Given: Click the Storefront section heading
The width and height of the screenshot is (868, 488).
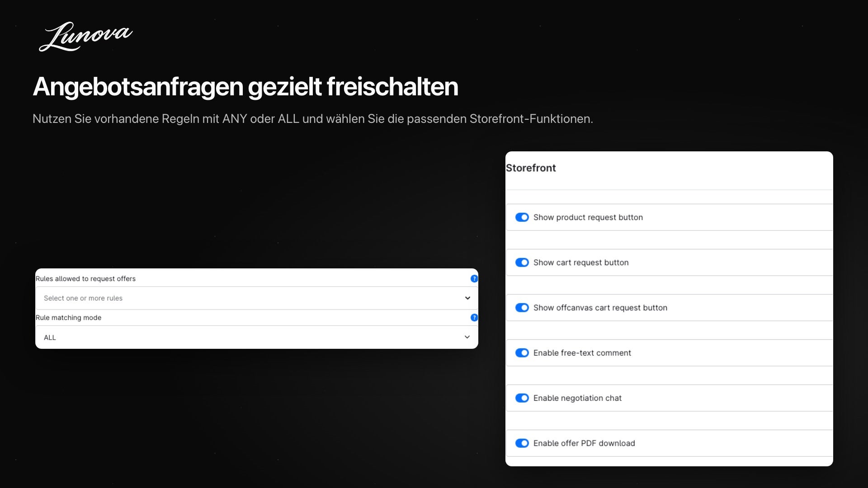Looking at the screenshot, I should pyautogui.click(x=531, y=168).
